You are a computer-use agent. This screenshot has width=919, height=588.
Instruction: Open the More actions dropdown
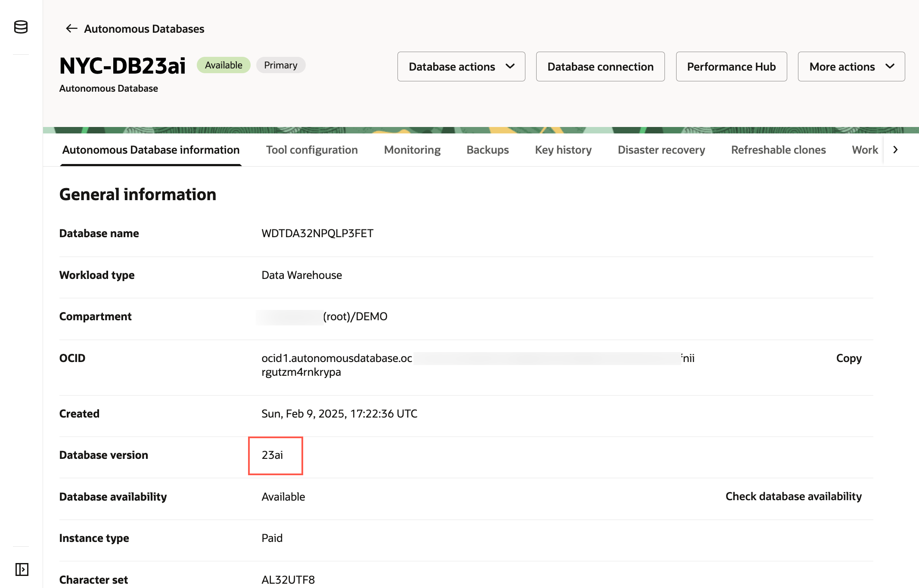(851, 67)
